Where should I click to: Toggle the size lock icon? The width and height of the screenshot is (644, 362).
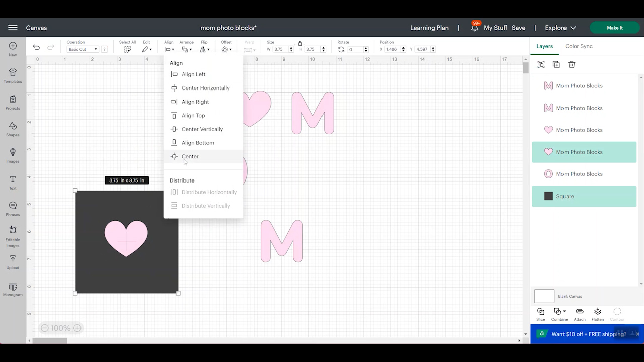click(x=300, y=43)
